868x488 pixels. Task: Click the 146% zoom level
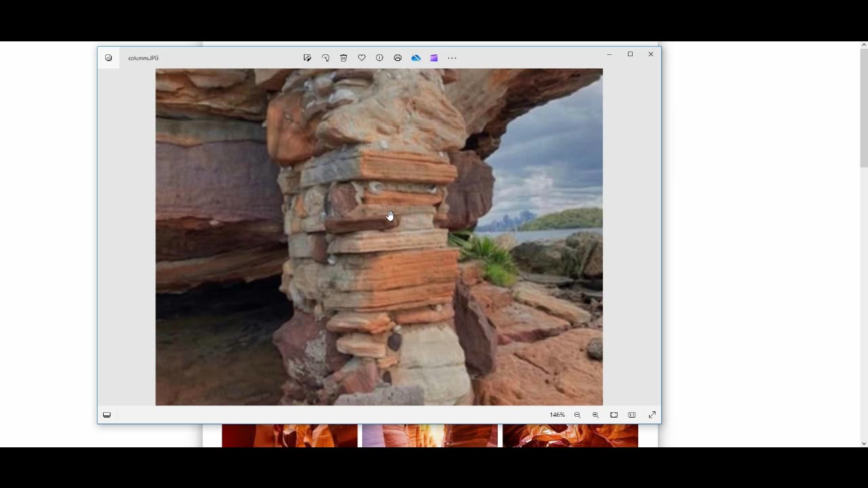(x=557, y=415)
